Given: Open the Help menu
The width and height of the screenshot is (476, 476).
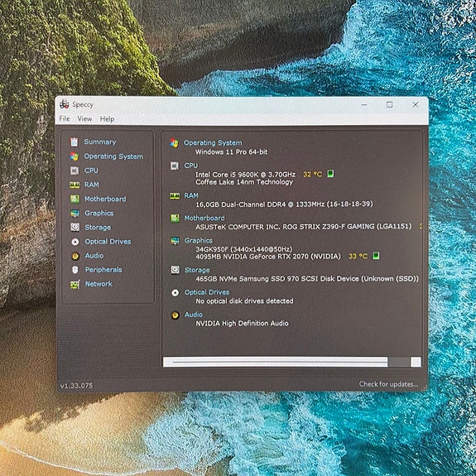Looking at the screenshot, I should pyautogui.click(x=107, y=119).
